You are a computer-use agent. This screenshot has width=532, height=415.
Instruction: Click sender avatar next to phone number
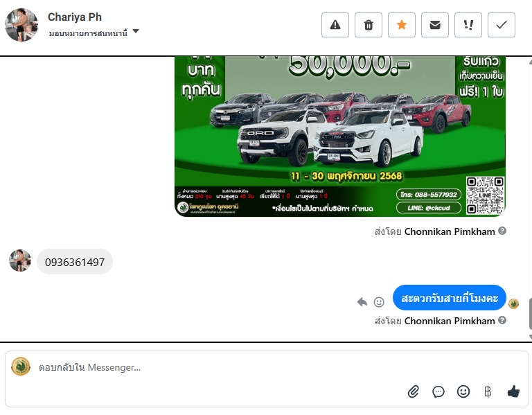coord(20,261)
